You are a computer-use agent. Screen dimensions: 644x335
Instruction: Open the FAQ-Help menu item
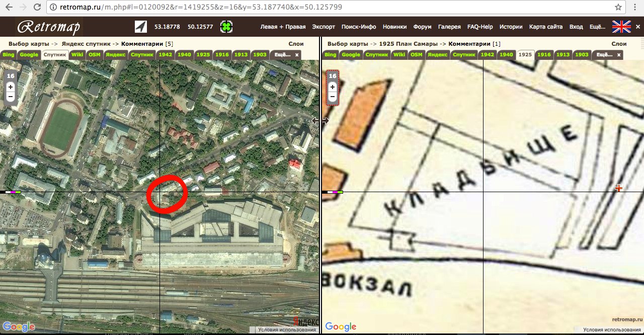480,27
